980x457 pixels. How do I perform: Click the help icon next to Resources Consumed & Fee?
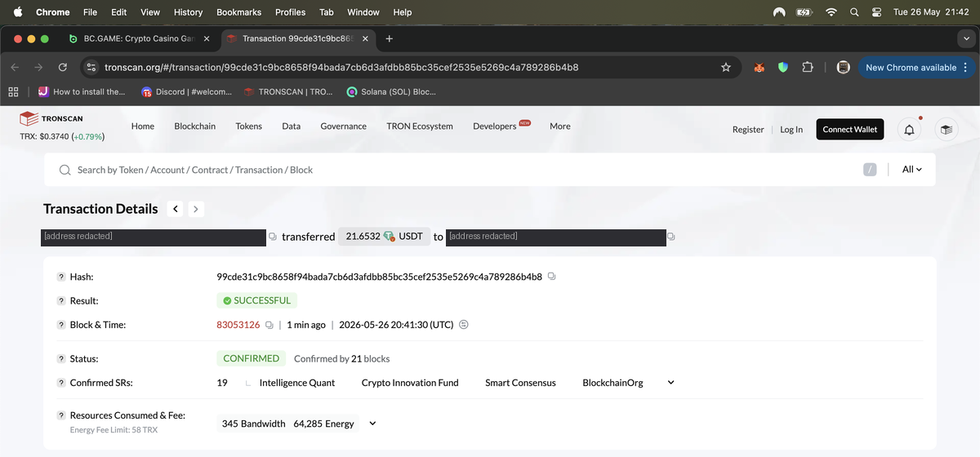pyautogui.click(x=61, y=415)
